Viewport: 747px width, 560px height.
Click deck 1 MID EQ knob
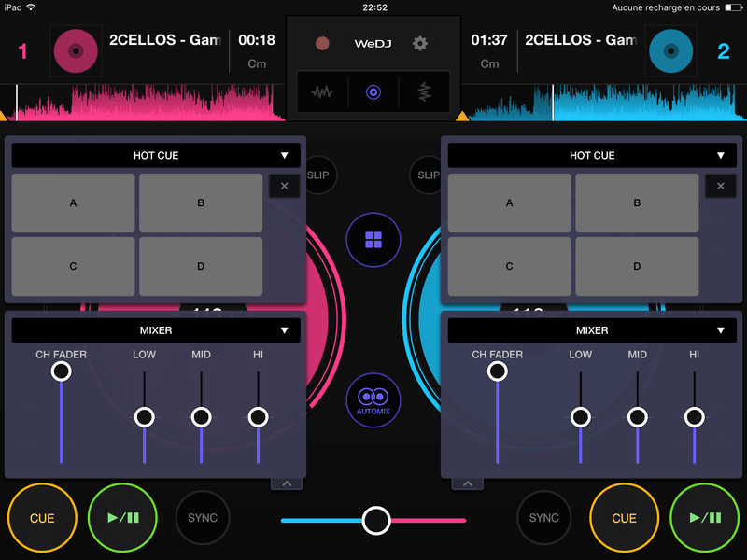[x=201, y=417]
